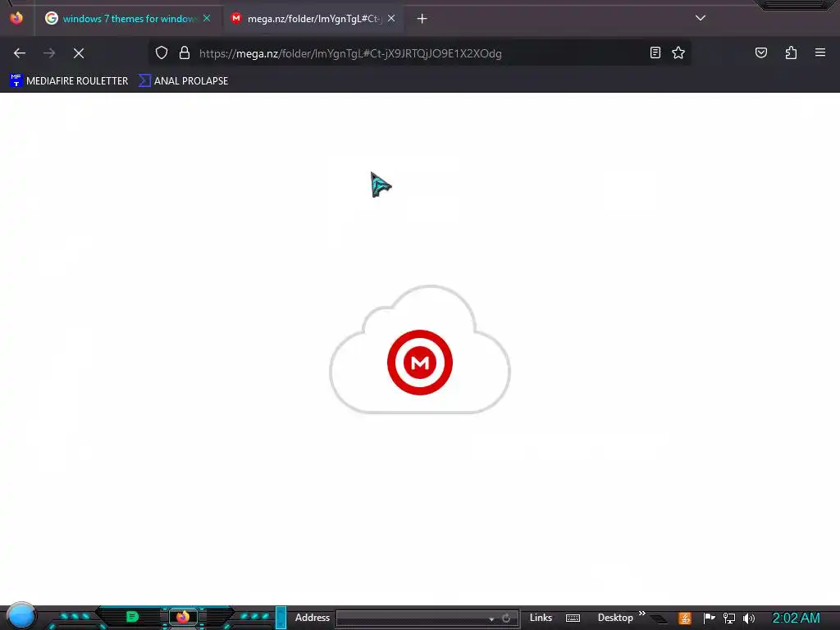Bookmark this page with the star
Screen dimensions: 840x630
pyautogui.click(x=678, y=52)
